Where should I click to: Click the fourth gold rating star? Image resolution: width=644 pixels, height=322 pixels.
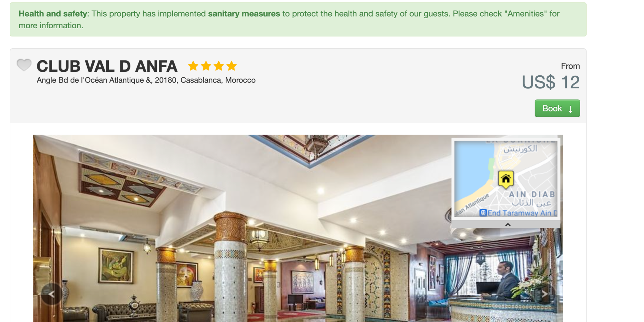point(232,66)
